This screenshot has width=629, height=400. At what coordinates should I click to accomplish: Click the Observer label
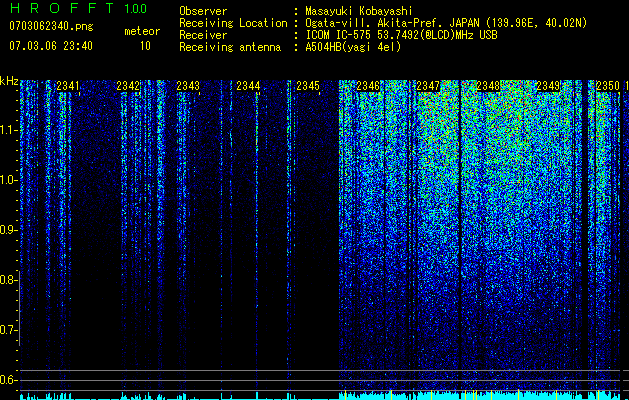pyautogui.click(x=203, y=11)
